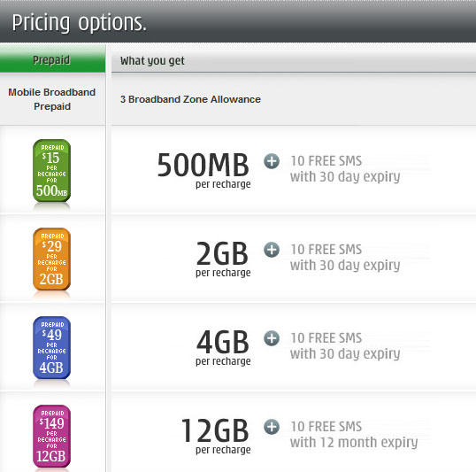Click the orange $29 prepaid 2GB badge
The image size is (476, 472).
click(51, 259)
